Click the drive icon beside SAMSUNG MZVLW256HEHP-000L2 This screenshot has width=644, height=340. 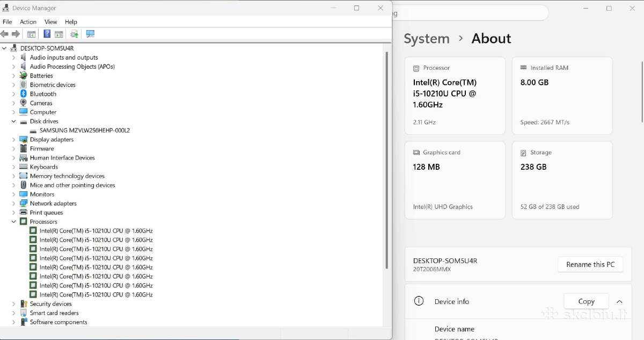point(33,131)
